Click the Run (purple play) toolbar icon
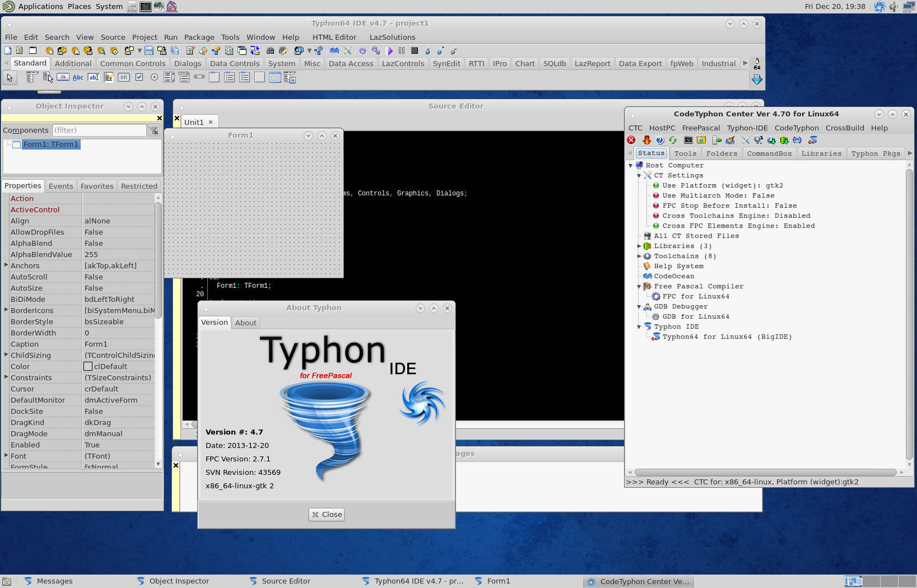 [390, 50]
